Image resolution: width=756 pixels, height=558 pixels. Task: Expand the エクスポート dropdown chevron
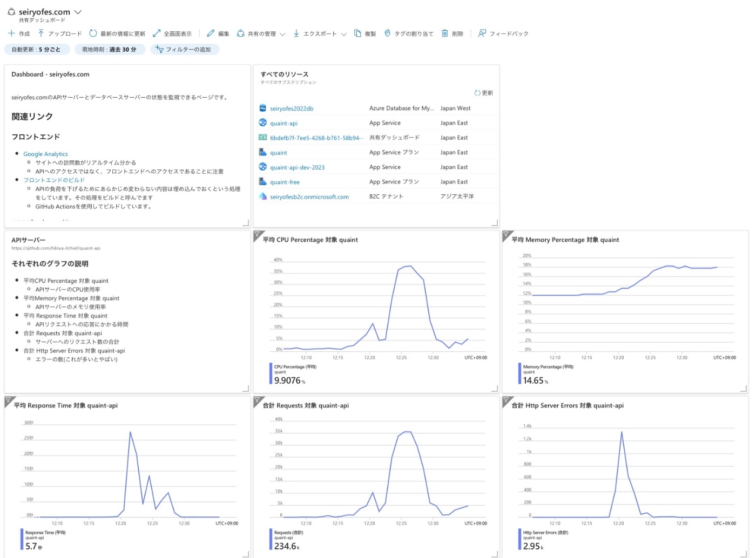coord(343,34)
